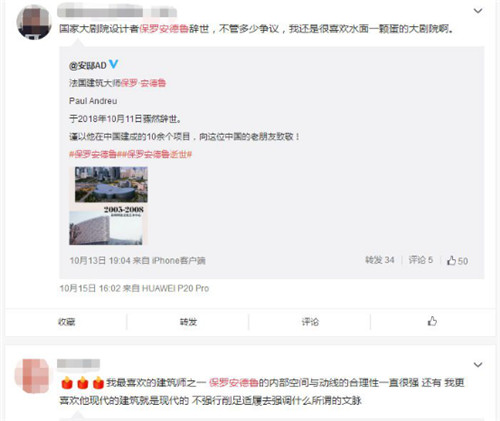This screenshot has height=421, width=500.
Task: Click the highlighted 保罗安德鲁 keyword in second post
Action: (234, 383)
